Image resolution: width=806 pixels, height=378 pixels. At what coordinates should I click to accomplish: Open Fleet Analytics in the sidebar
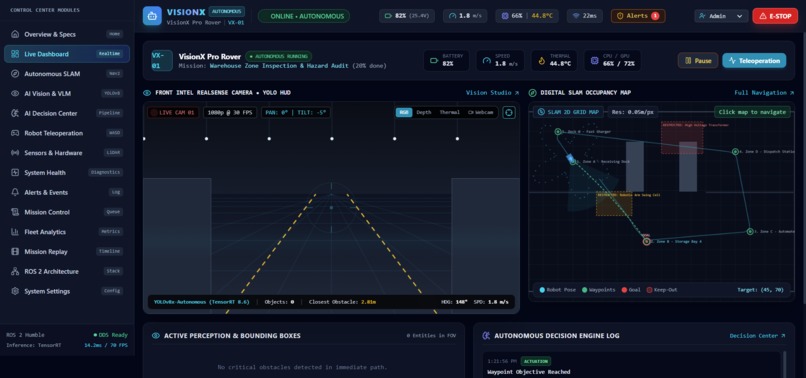tap(67, 232)
